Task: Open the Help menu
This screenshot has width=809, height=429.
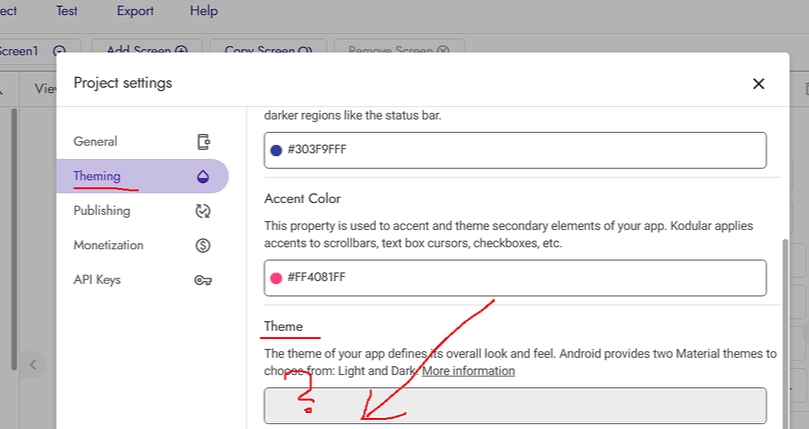Action: 203,11
